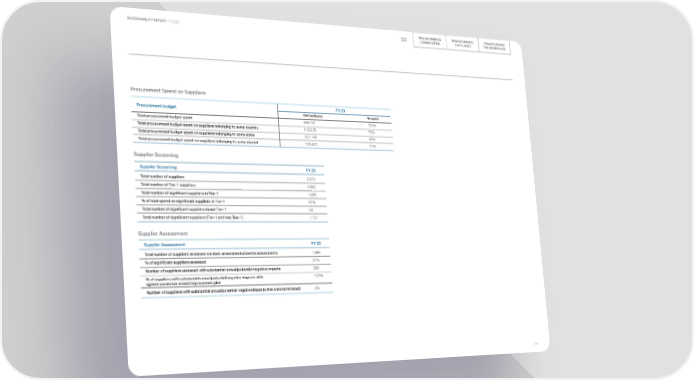Click the Procurement Spend on Suppliers heading
This screenshot has width=694, height=380.
coord(168,91)
